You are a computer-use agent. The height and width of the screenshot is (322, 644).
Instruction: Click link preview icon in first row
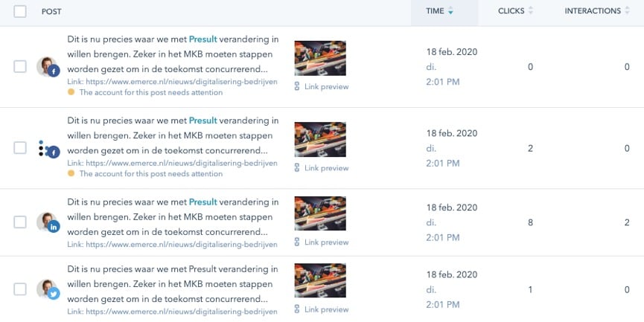tap(297, 86)
